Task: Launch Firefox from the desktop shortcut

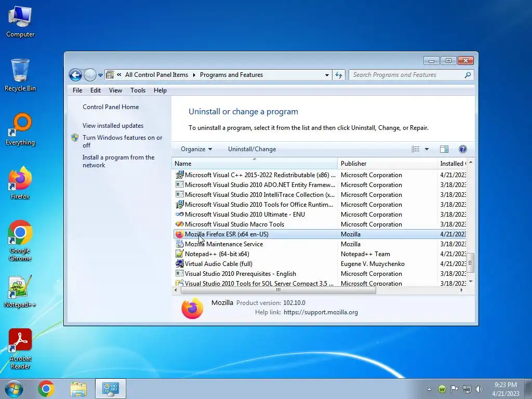Action: coord(20,183)
